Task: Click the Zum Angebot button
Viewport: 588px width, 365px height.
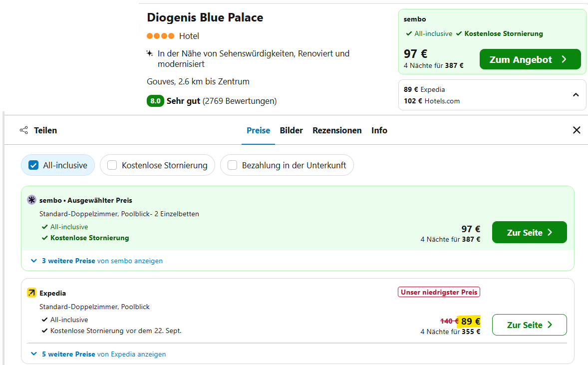Action: [530, 59]
